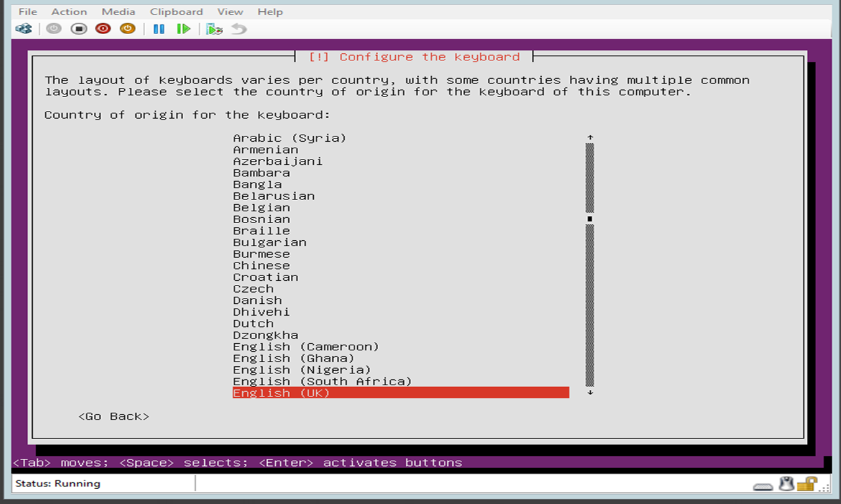This screenshot has height=504, width=841.
Task: Select Bambara in the keyboard list
Action: point(401,173)
